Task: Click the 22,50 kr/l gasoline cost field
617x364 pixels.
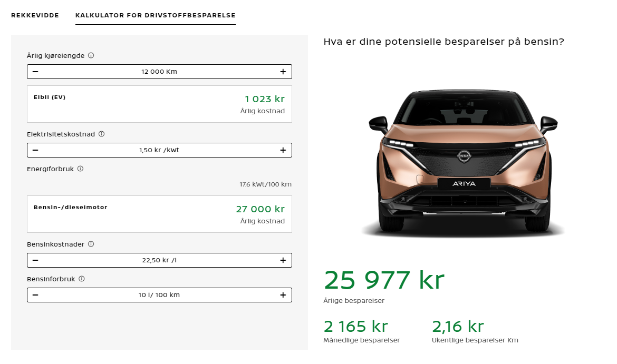Action: click(x=159, y=260)
